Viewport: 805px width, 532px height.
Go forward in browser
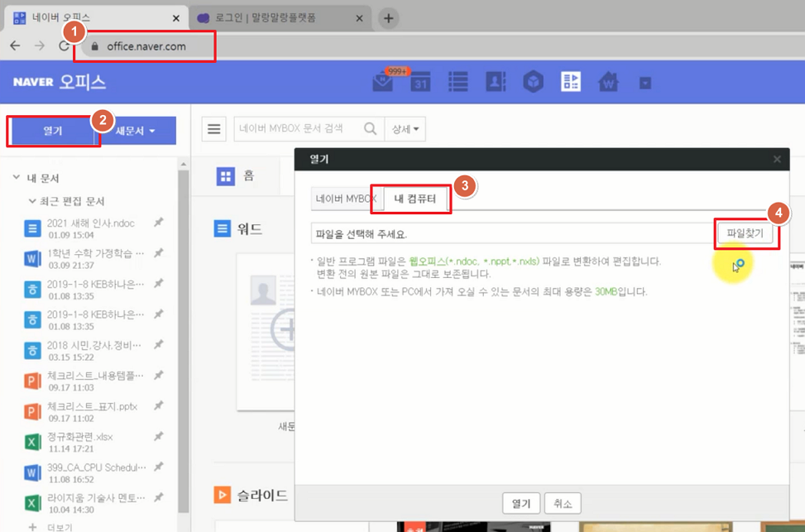click(40, 46)
